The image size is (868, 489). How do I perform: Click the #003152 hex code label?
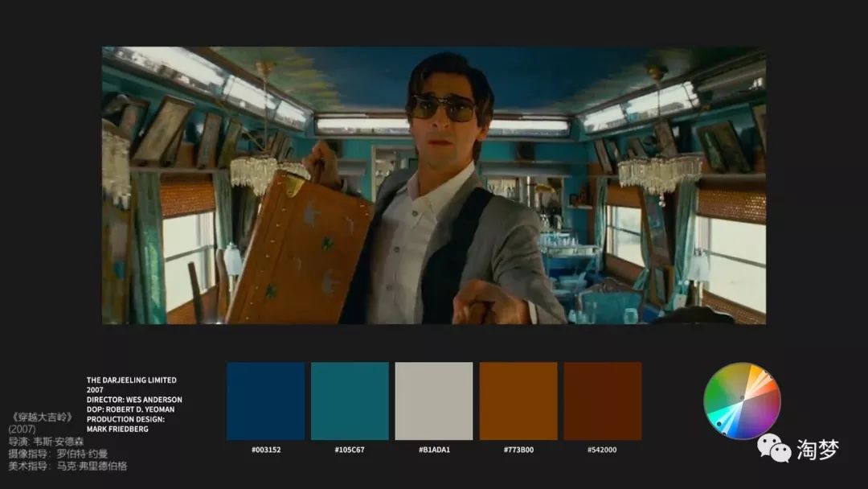click(266, 450)
